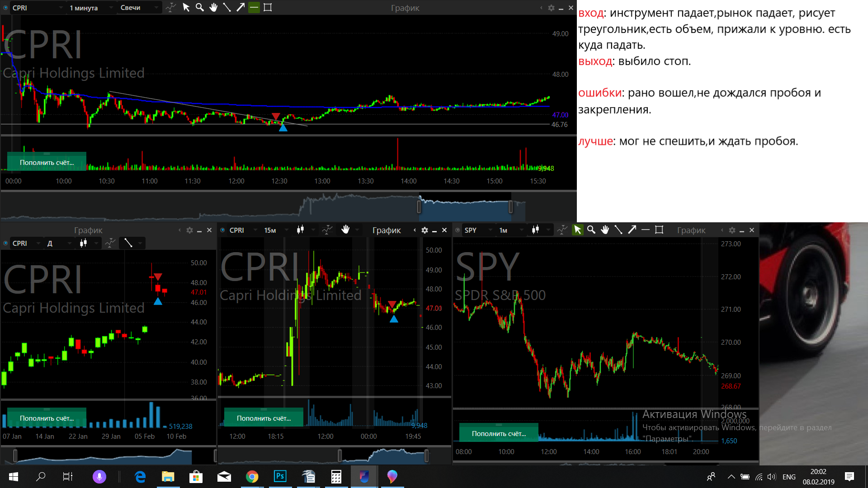
Task: Collapse arrow left of top chart settings gear
Action: [x=541, y=8]
